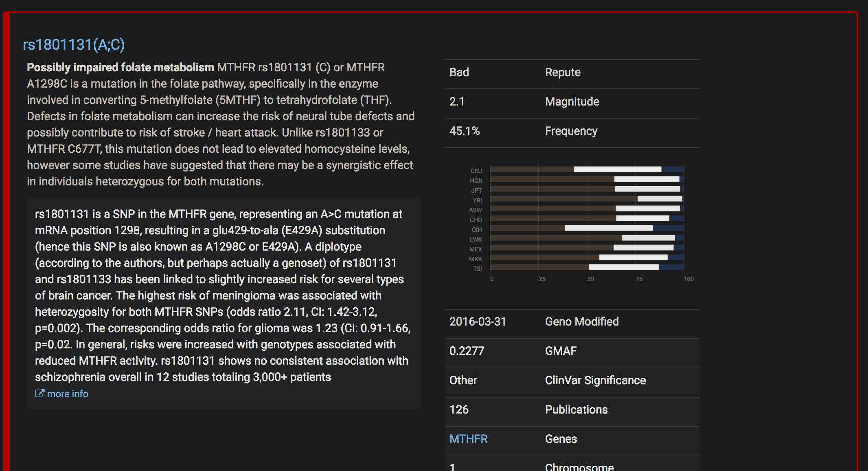The width and height of the screenshot is (868, 471).
Task: Click the white segment of the CEU bar
Action: [x=617, y=169]
